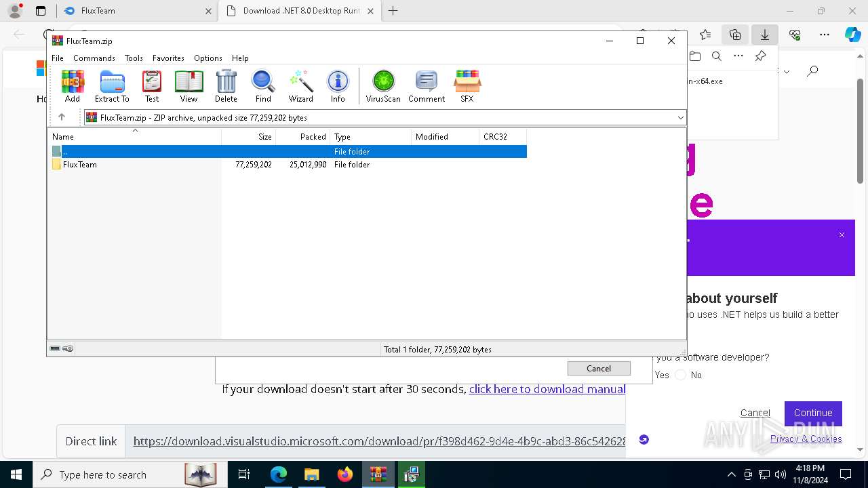
Task: Launch the Wizard tool
Action: tap(300, 86)
